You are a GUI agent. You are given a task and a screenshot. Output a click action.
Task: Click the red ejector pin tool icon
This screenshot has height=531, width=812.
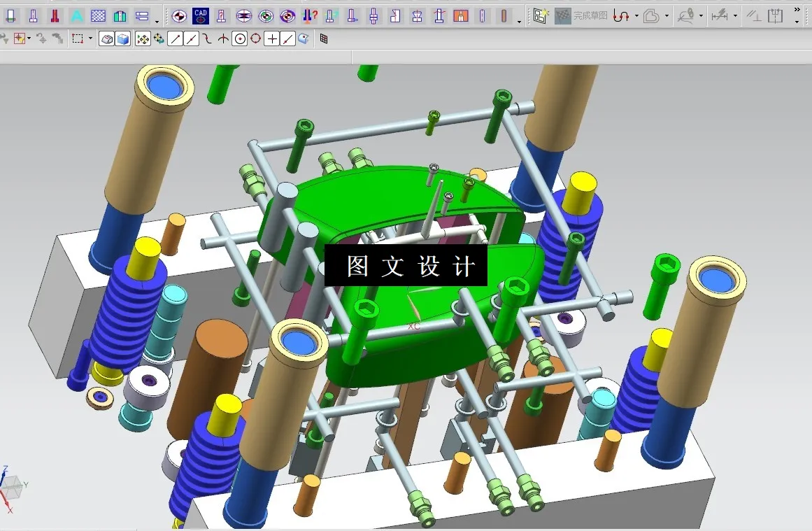[55, 15]
